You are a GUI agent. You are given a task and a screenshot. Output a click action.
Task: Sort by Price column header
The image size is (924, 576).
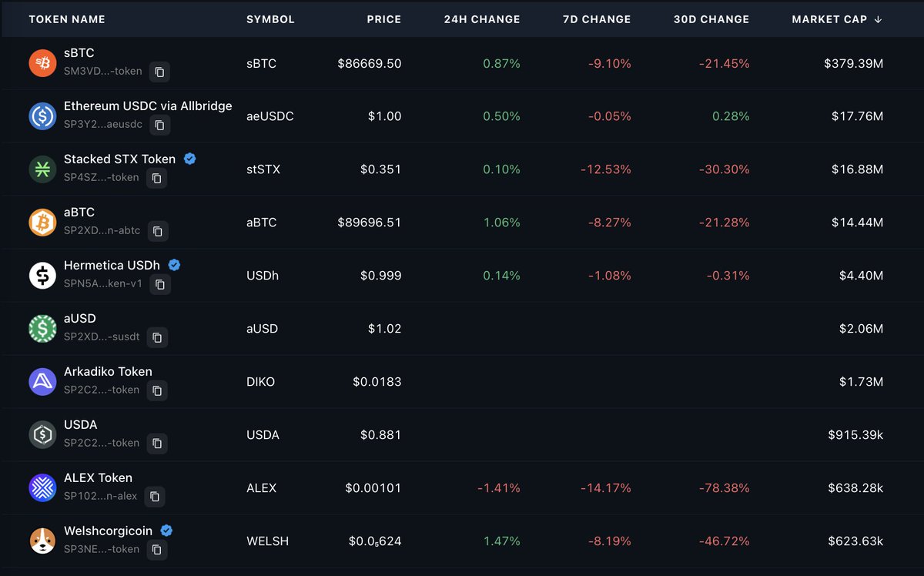384,19
